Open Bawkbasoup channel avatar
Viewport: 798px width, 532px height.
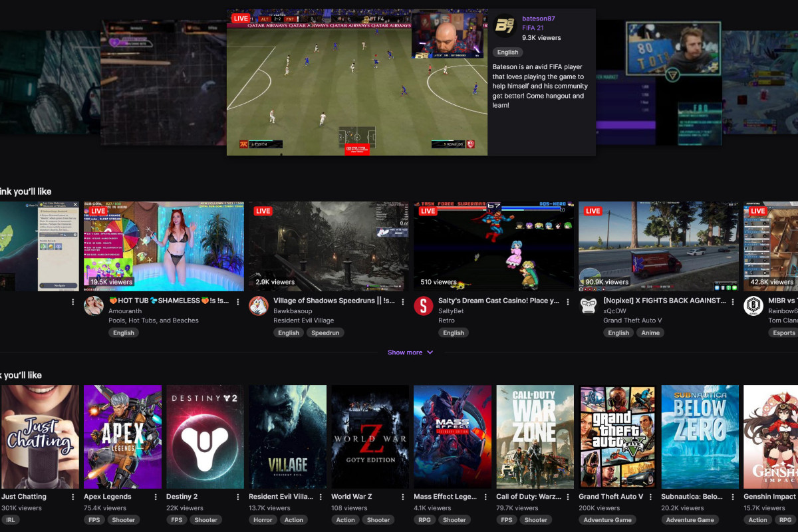point(258,306)
